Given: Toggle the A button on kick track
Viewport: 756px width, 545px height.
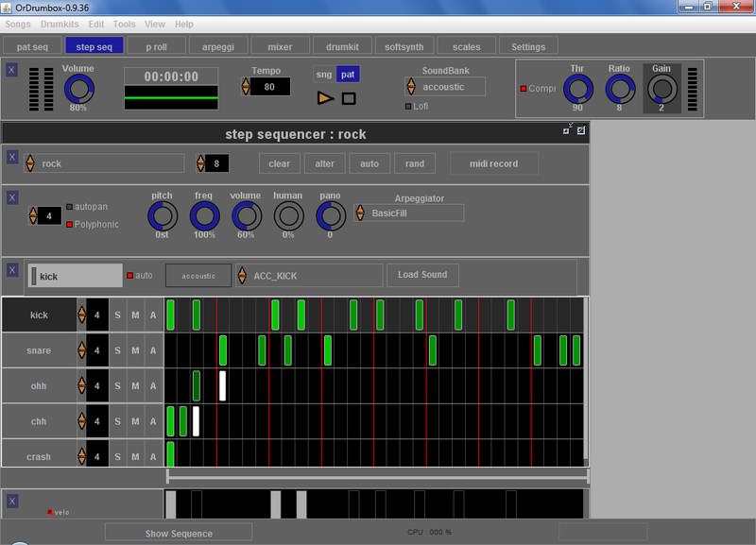Looking at the screenshot, I should (x=153, y=315).
